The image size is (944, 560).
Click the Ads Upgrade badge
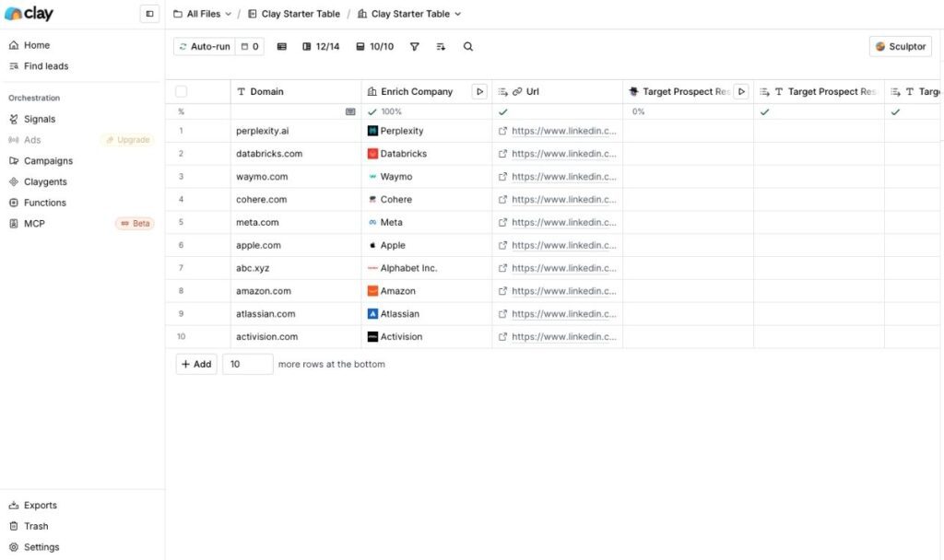pyautogui.click(x=127, y=140)
